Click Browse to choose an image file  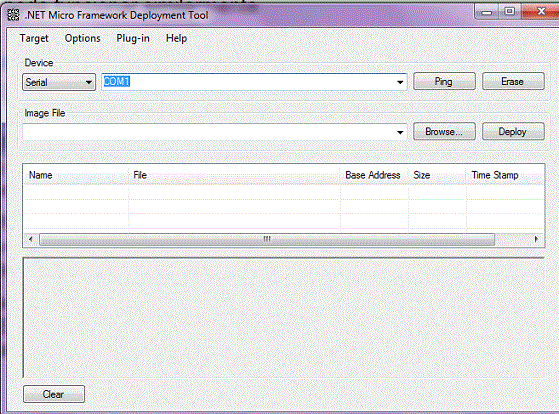point(444,132)
